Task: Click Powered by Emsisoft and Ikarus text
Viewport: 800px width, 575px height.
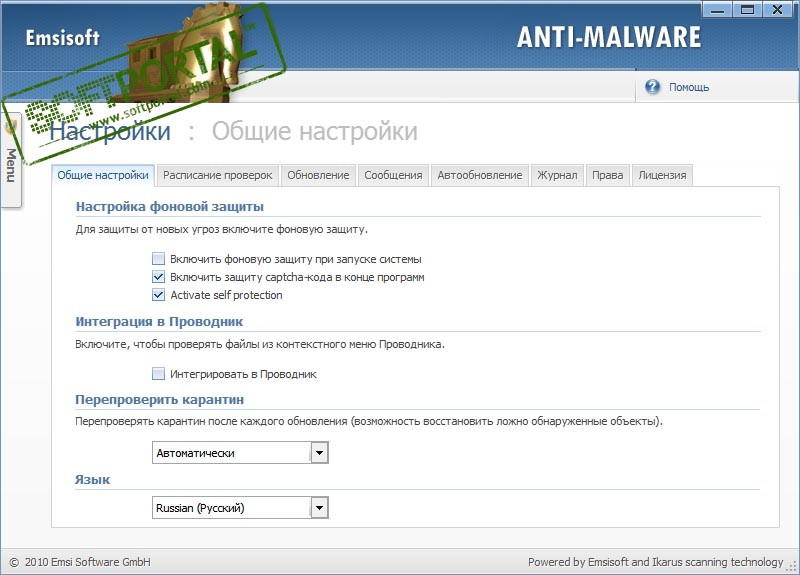Action: (x=655, y=562)
